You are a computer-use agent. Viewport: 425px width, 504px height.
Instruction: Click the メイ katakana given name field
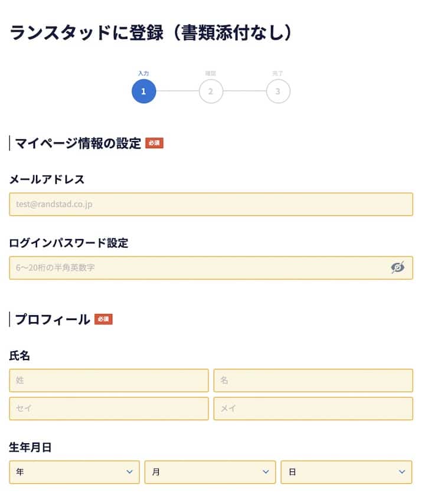[313, 408]
